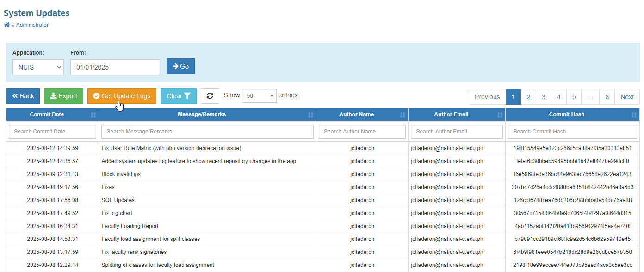The image size is (644, 272).
Task: Sort the Message/Remarks column
Action: (x=311, y=114)
